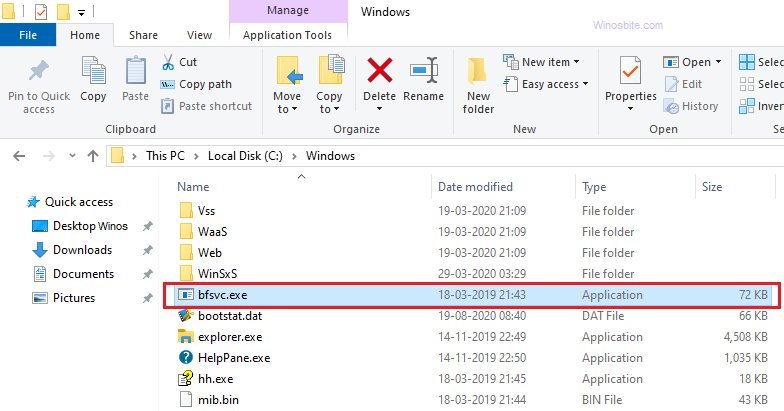Click the Forward navigation arrow

click(x=48, y=156)
